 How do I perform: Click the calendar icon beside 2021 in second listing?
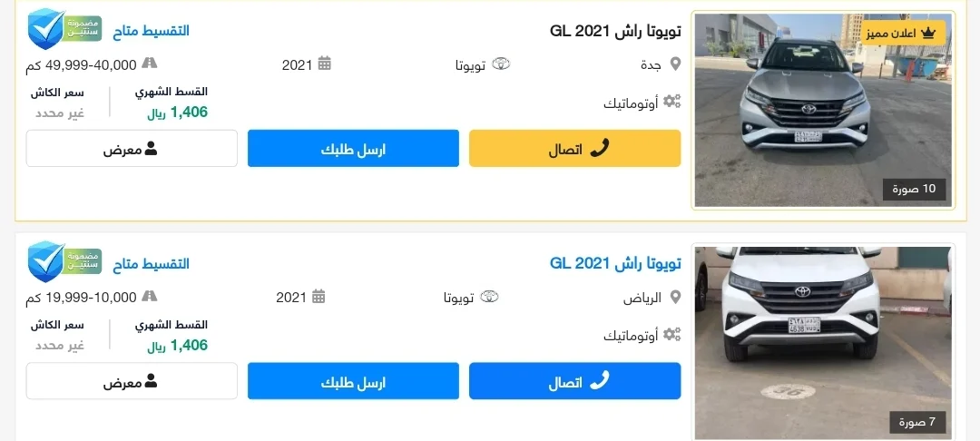pyautogui.click(x=318, y=296)
